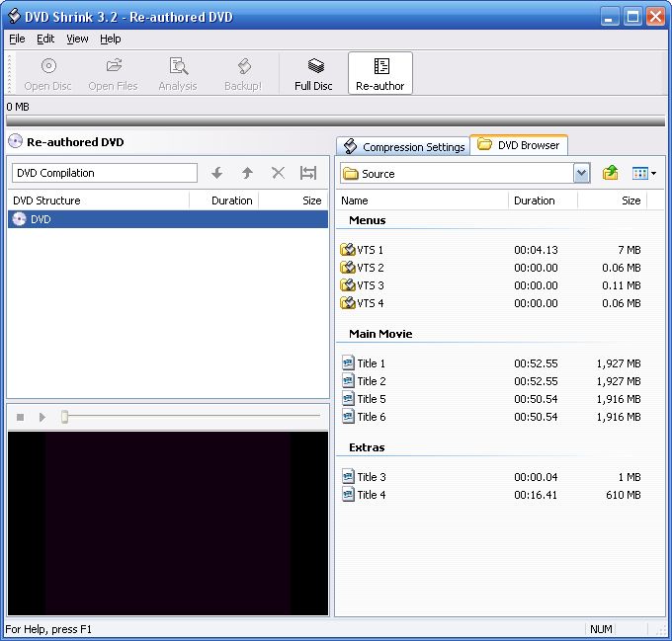The image size is (672, 641).
Task: Click the 0.11 MB size of VTS 3
Action: [x=622, y=285]
